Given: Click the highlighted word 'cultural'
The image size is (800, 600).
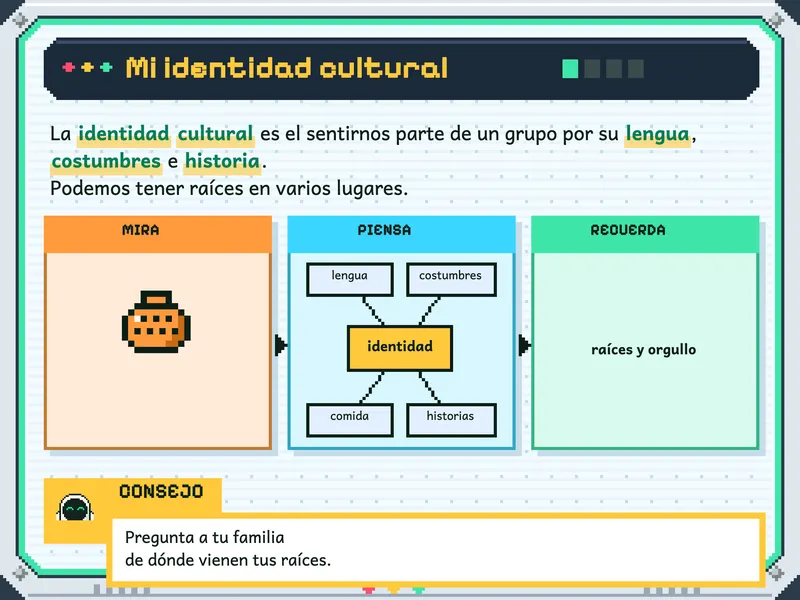Looking at the screenshot, I should coord(215,134).
